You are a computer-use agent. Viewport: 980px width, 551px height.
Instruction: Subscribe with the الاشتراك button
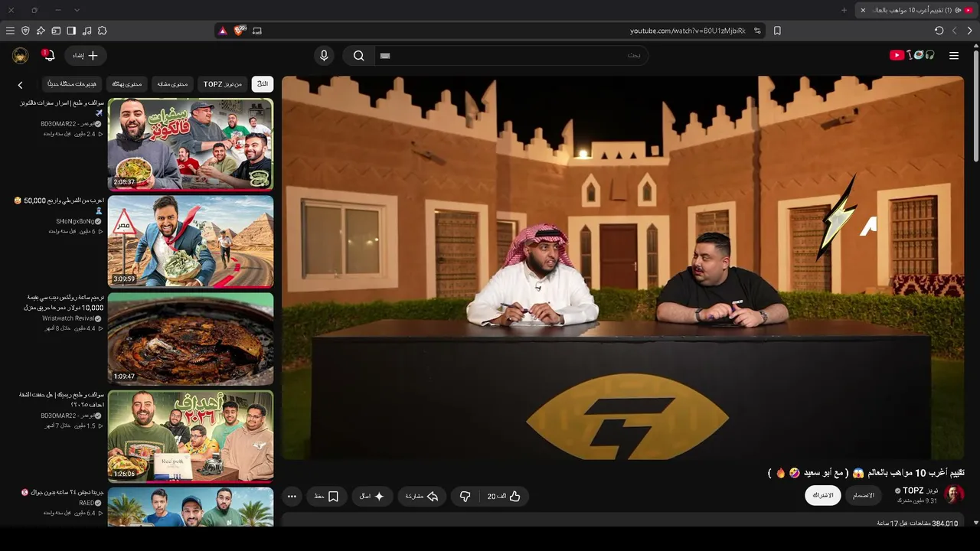click(x=823, y=495)
